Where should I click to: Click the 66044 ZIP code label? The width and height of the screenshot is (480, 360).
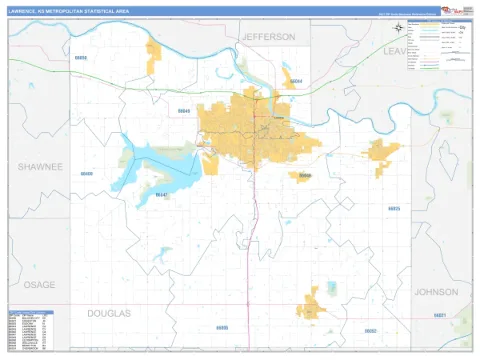[296, 81]
